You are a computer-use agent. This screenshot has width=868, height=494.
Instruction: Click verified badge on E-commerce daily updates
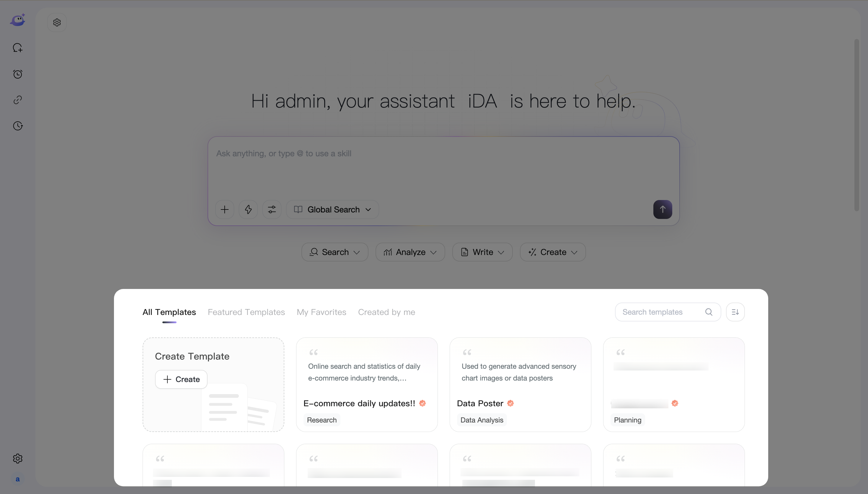point(422,403)
